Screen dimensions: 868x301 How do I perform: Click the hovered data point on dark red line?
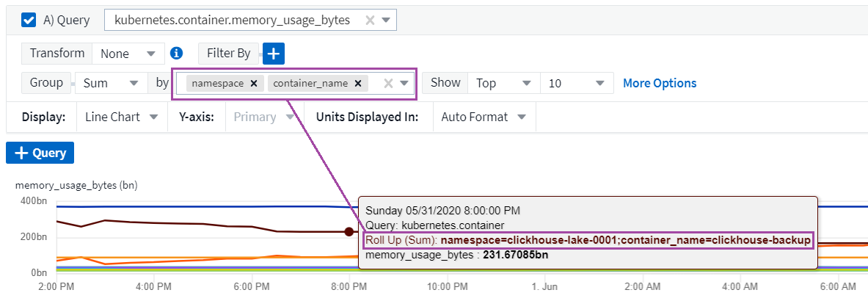[x=349, y=232]
